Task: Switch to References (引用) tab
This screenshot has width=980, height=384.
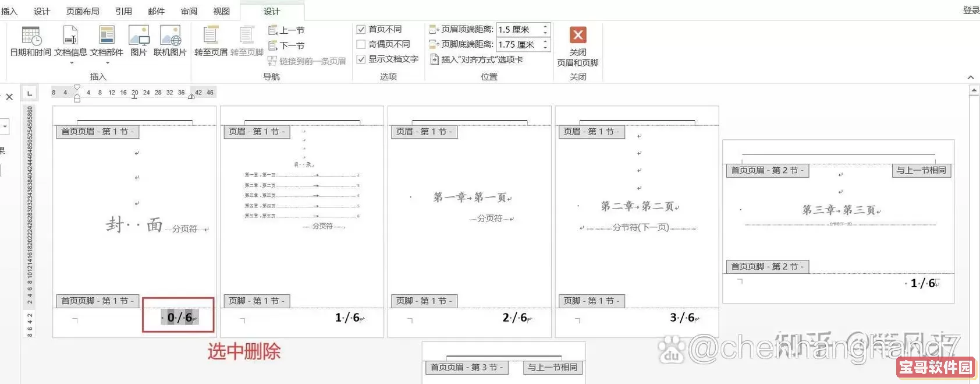Action: tap(123, 11)
